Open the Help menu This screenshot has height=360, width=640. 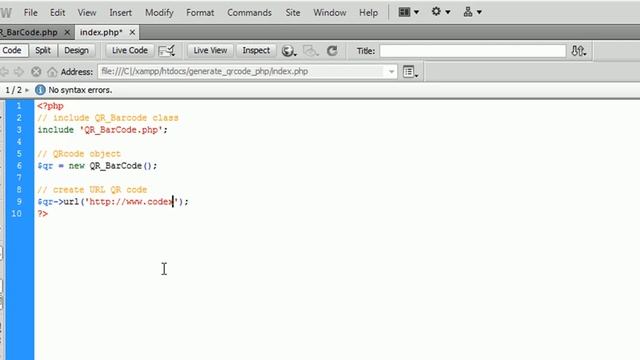(x=369, y=13)
